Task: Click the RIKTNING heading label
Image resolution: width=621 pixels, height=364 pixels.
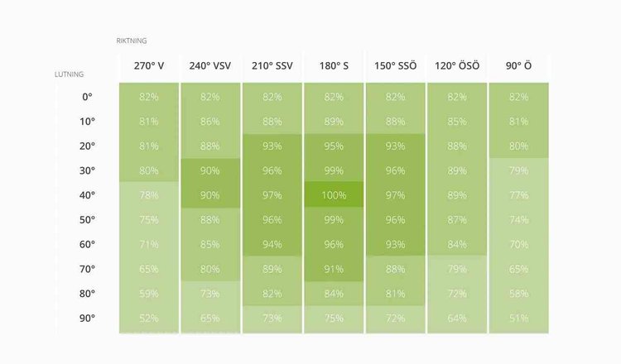Action: point(132,41)
